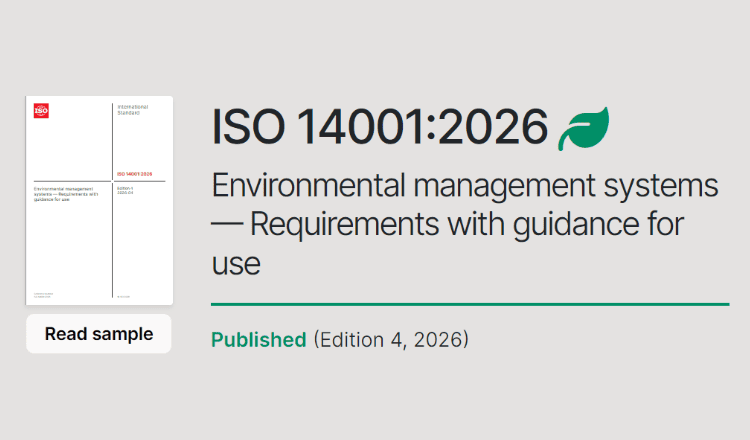The height and width of the screenshot is (440, 750).
Task: Open the Read sample button
Action: [x=99, y=334]
